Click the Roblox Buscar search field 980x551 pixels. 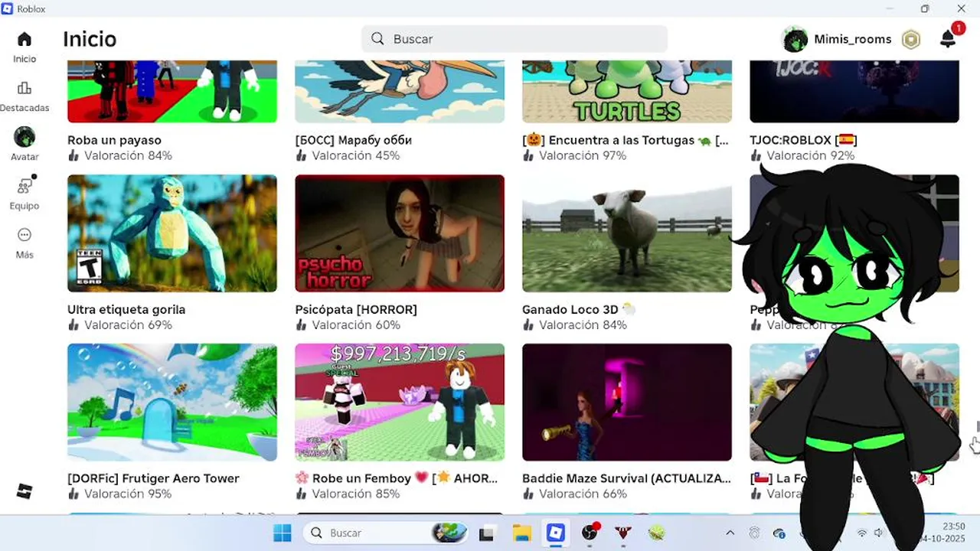click(514, 39)
